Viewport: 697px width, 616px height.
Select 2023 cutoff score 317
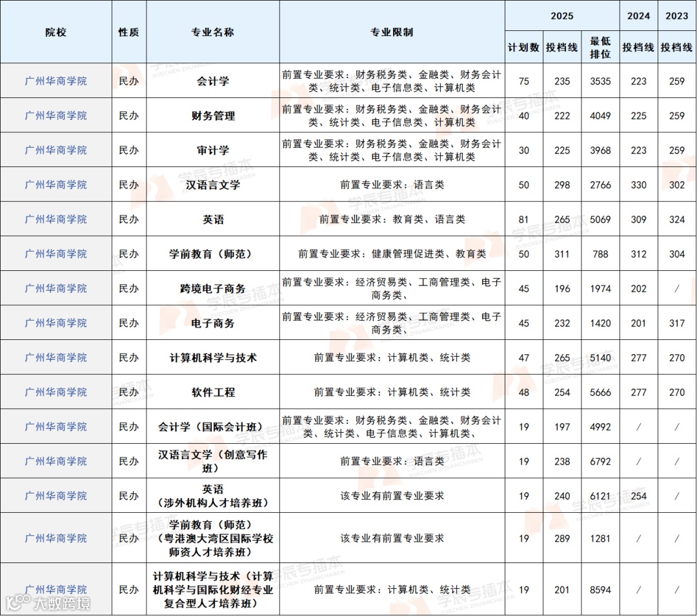(x=676, y=323)
